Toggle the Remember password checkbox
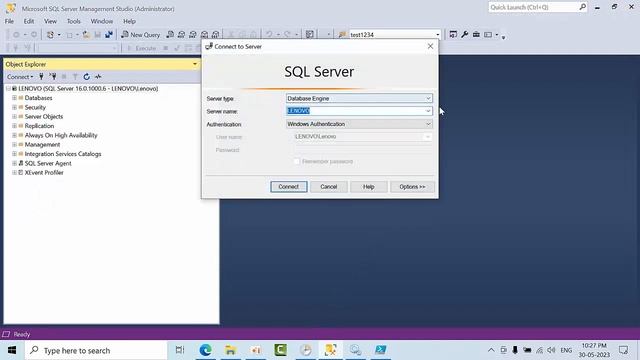 297,161
